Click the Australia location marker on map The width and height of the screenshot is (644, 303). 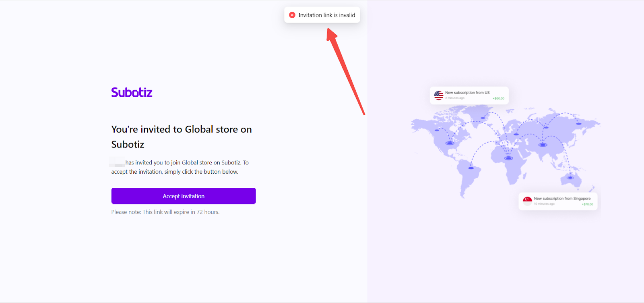click(570, 177)
